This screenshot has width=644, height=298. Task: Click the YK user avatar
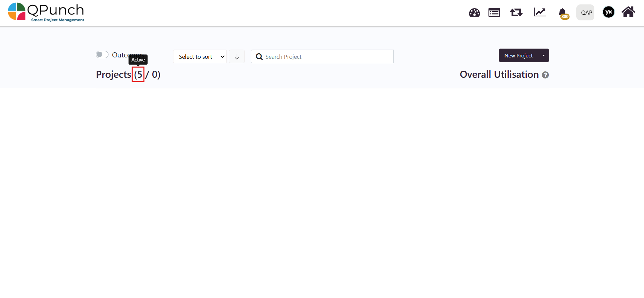click(608, 13)
